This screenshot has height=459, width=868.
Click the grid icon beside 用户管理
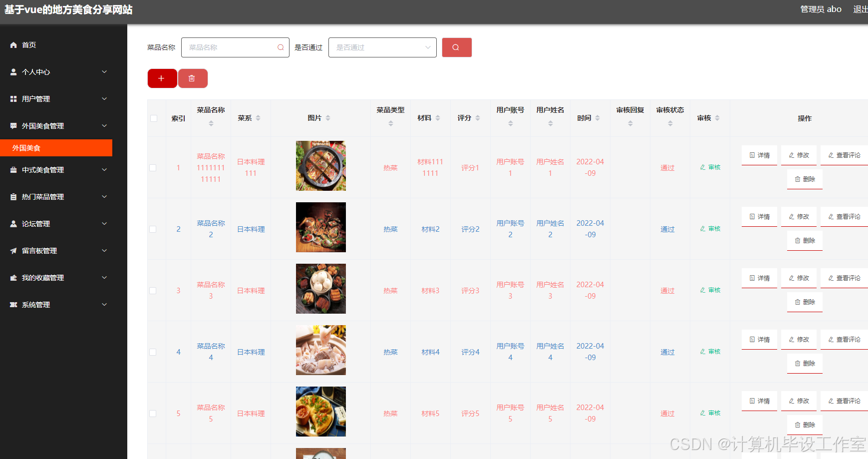(13, 99)
